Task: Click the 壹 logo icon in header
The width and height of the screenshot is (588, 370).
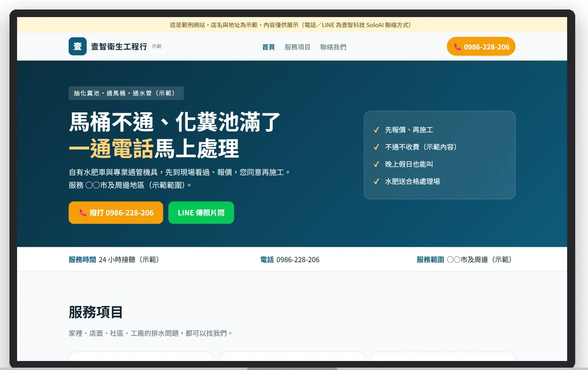Action: click(77, 46)
